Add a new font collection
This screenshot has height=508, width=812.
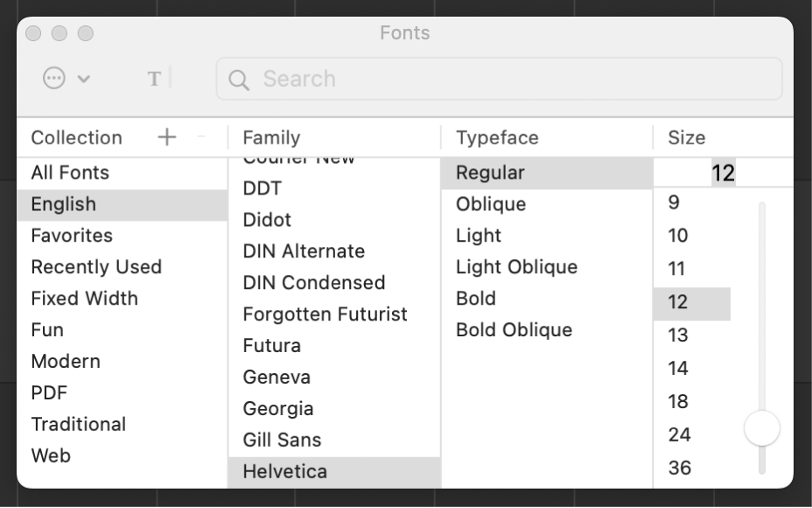pyautogui.click(x=165, y=137)
